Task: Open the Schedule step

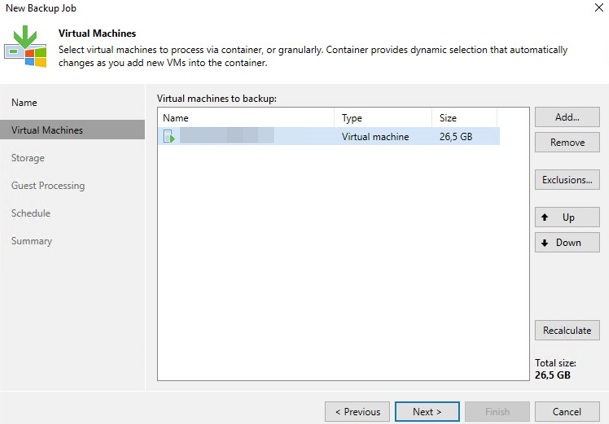Action: (x=31, y=213)
